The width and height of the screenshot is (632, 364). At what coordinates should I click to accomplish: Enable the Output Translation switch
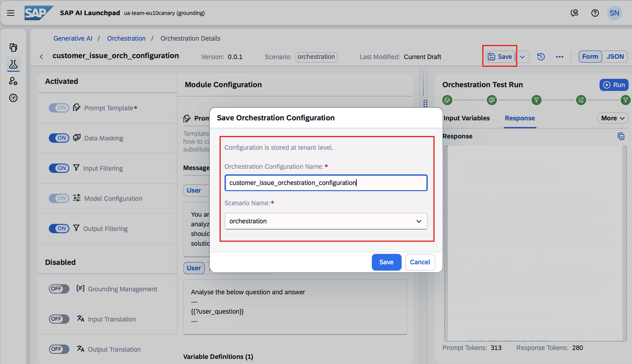59,350
